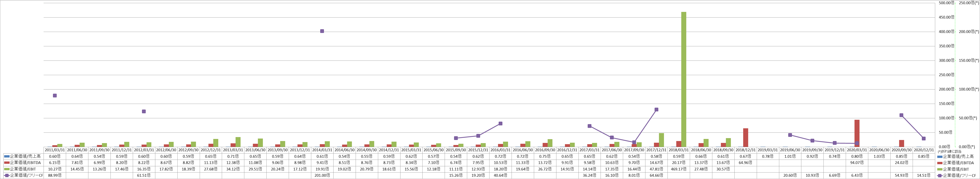Select the date column header 2020/12/31

click(x=924, y=150)
